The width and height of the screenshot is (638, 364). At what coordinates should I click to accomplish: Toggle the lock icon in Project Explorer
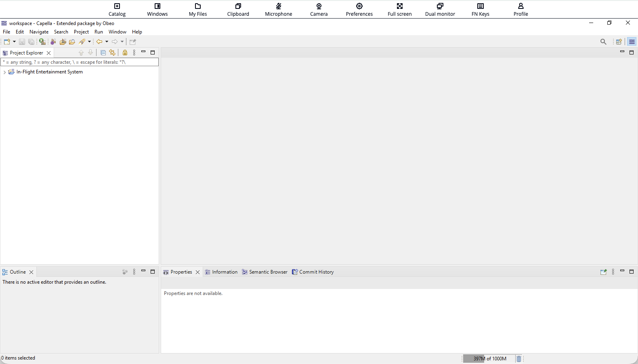(125, 52)
